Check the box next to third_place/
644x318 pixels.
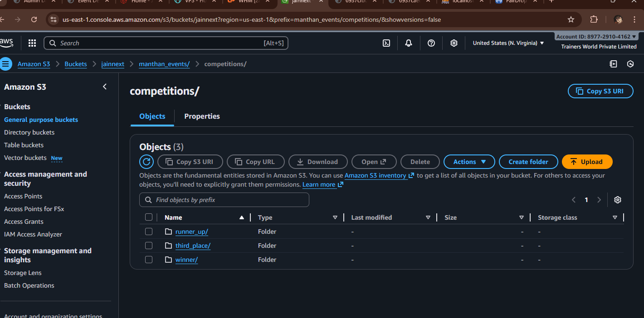pyautogui.click(x=149, y=246)
